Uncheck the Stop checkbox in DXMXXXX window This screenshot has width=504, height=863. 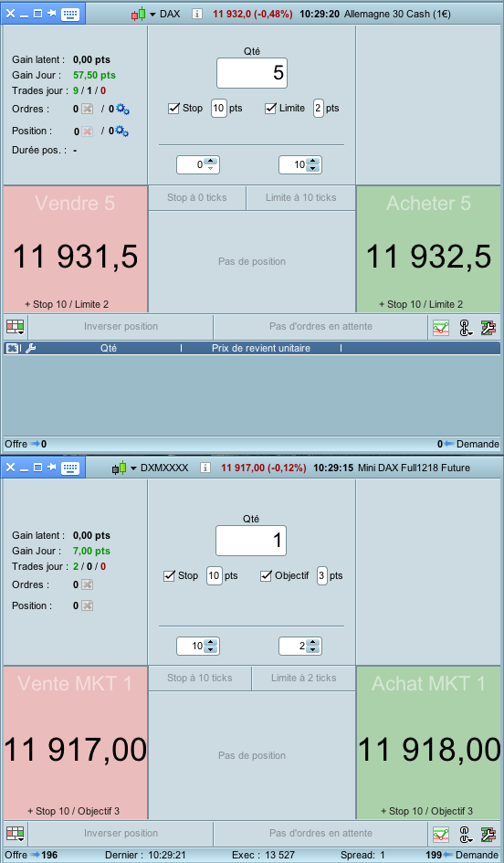coord(170,575)
